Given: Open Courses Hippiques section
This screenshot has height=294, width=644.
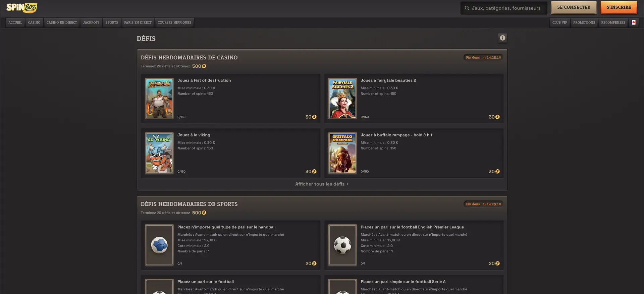Looking at the screenshot, I should 174,23.
